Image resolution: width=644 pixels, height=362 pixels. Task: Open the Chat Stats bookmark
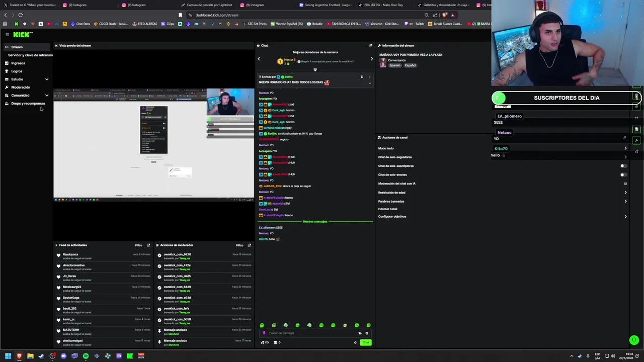pos(80,24)
